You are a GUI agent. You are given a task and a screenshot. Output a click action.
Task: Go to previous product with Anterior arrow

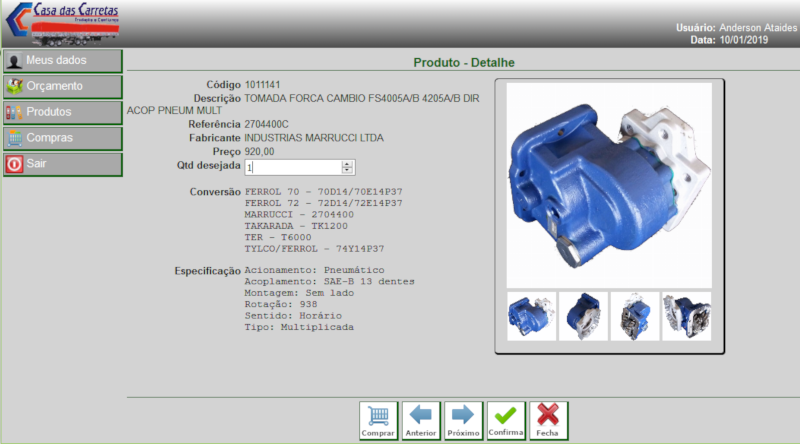[421, 421]
